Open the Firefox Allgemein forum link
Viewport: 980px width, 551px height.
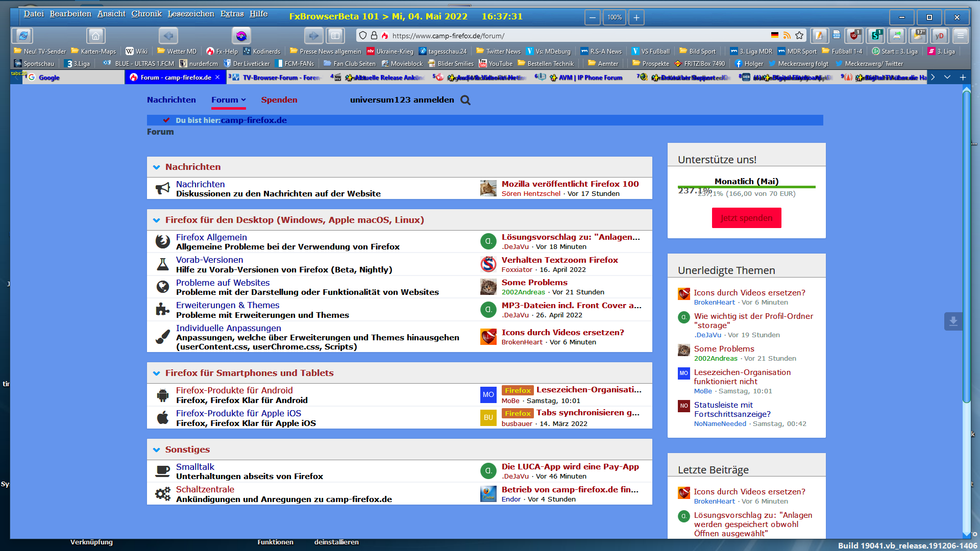211,237
